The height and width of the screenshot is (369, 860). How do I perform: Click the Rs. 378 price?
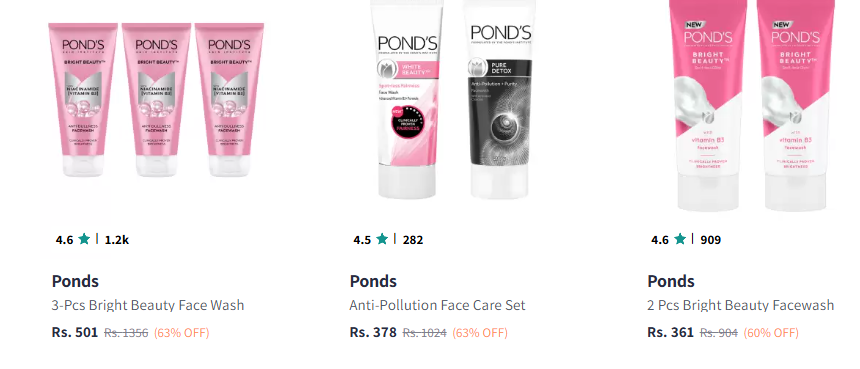(x=373, y=332)
